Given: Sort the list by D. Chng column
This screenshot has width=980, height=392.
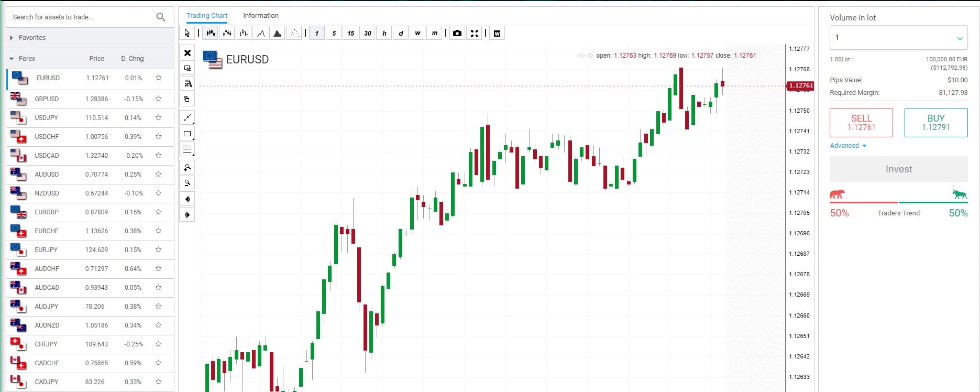Looking at the screenshot, I should [x=132, y=59].
